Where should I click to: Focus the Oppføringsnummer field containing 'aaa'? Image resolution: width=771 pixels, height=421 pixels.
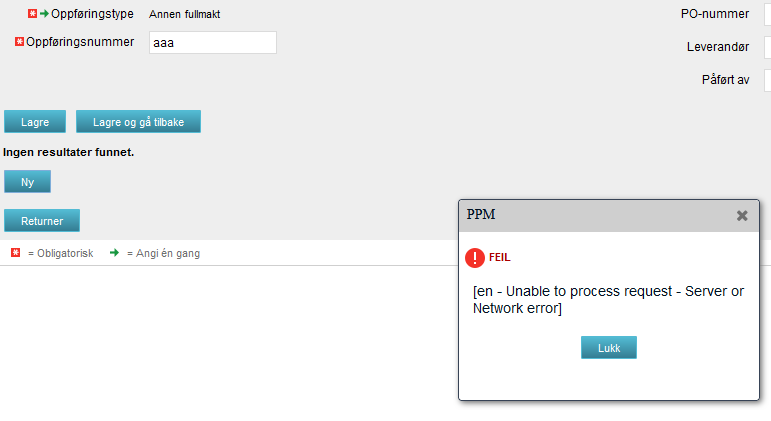(212, 42)
